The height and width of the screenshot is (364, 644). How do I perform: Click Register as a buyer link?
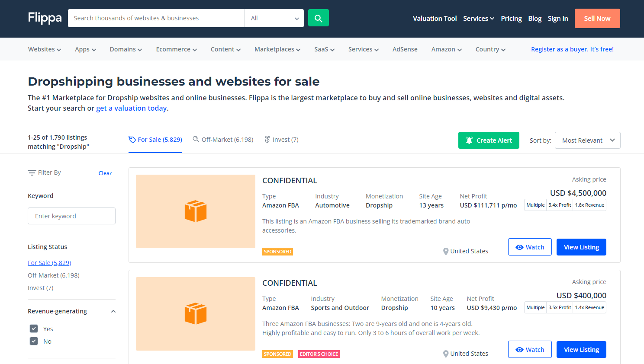coord(572,49)
